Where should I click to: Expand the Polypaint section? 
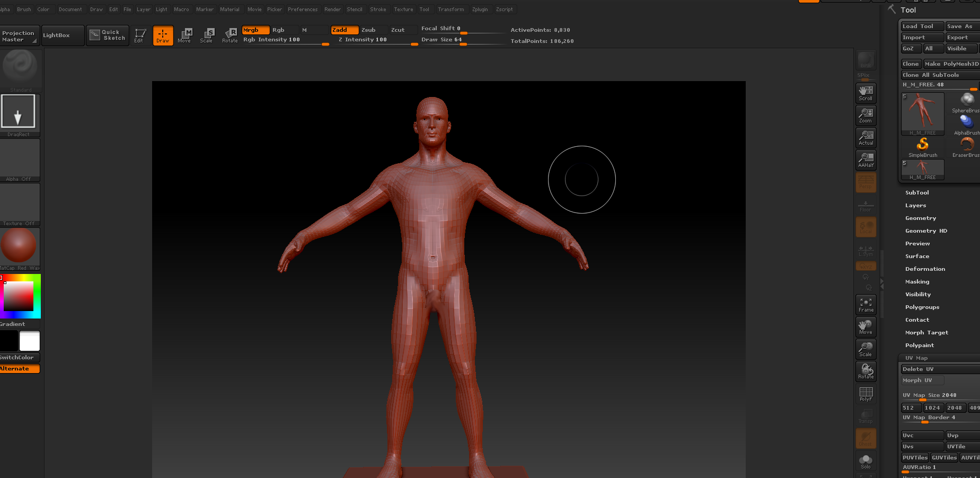[x=920, y=346]
